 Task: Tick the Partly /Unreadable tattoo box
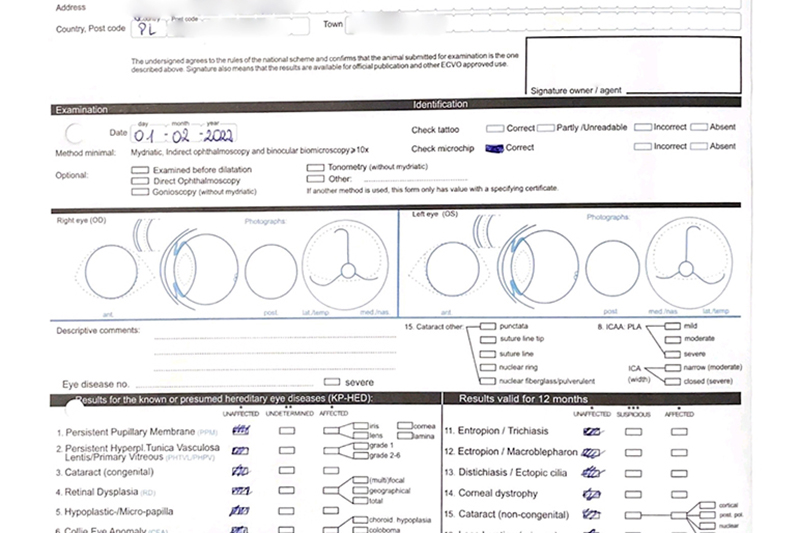coord(545,128)
